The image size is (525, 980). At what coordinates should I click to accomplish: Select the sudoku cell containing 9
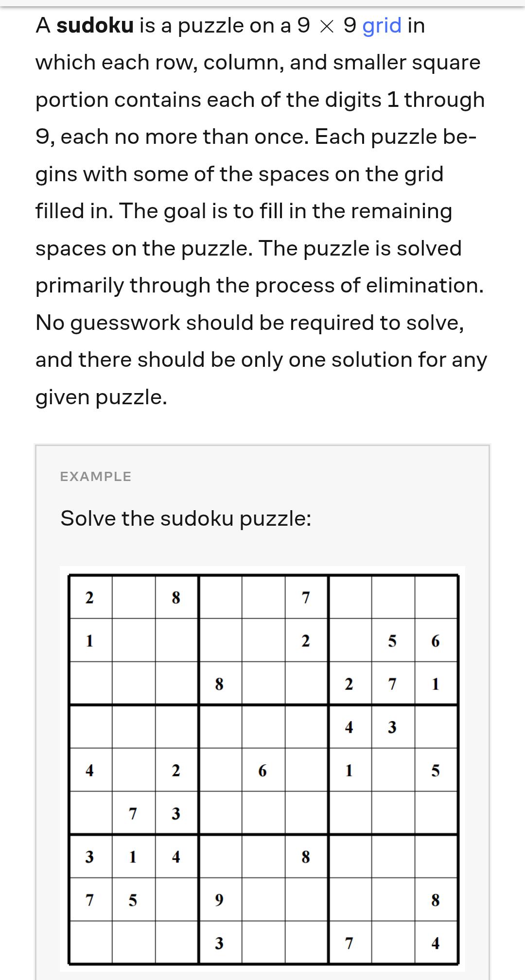pyautogui.click(x=220, y=900)
